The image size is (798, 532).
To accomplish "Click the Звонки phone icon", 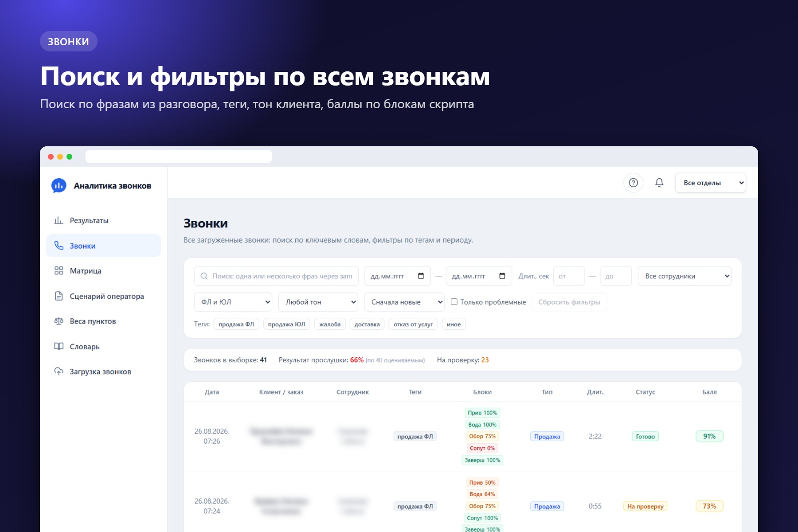I will (59, 246).
